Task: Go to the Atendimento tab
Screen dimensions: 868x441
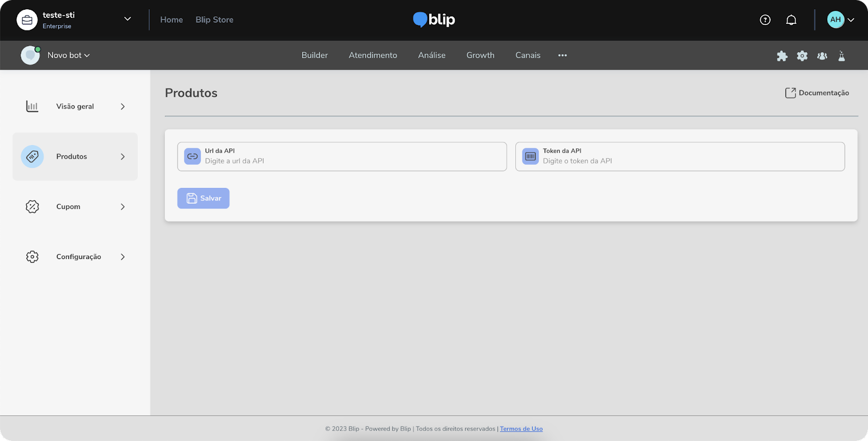Action: tap(373, 55)
